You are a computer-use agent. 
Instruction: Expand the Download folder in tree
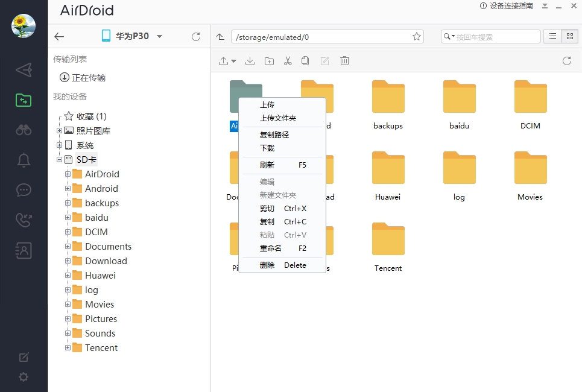(68, 261)
